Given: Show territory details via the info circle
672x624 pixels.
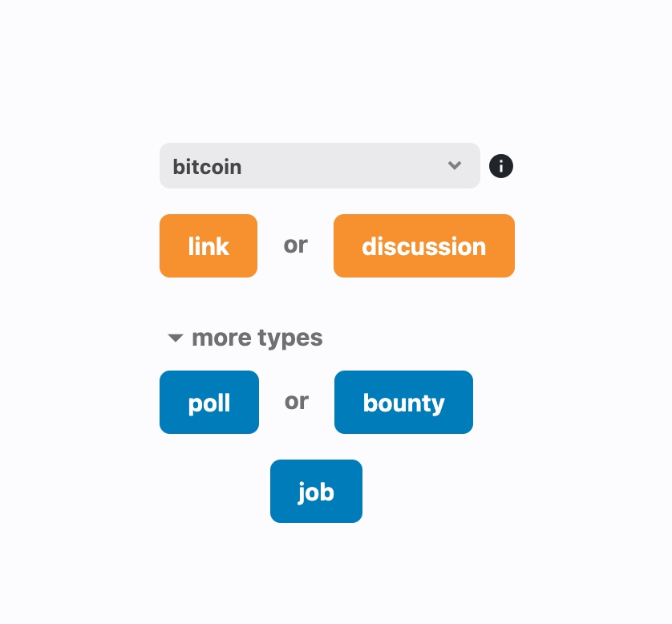Looking at the screenshot, I should (501, 166).
